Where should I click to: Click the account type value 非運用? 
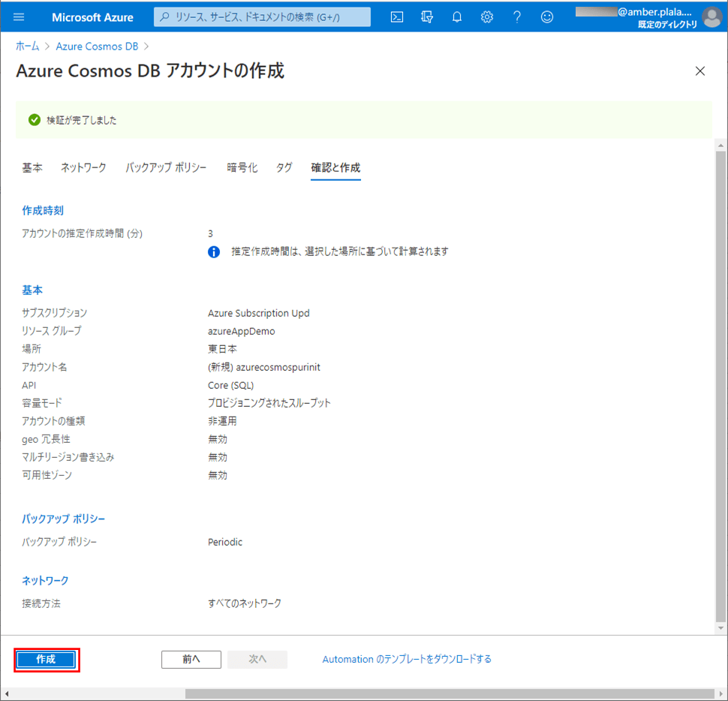pos(222,421)
